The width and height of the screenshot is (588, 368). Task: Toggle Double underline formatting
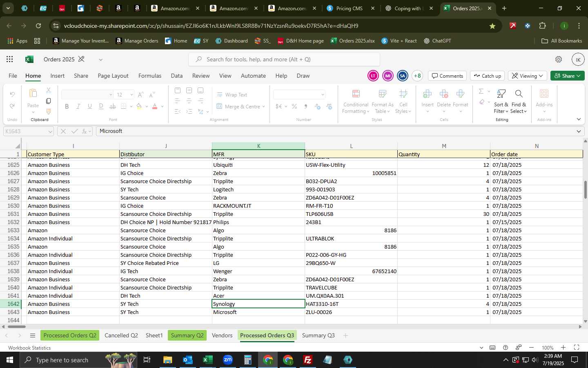(101, 106)
